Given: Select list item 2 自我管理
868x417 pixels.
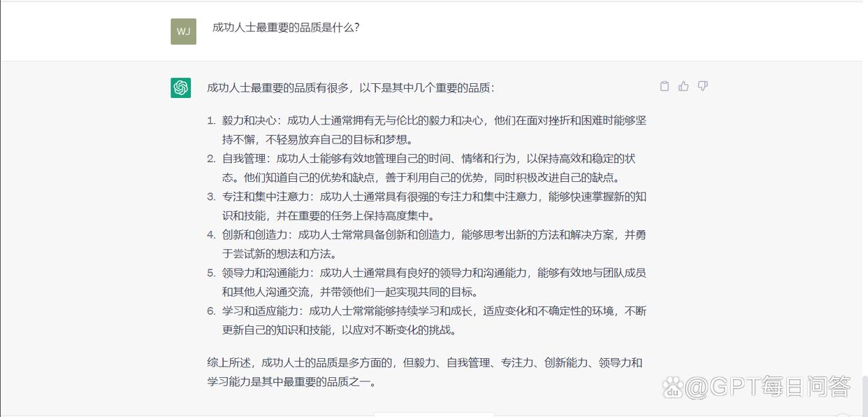Looking at the screenshot, I should [427, 168].
